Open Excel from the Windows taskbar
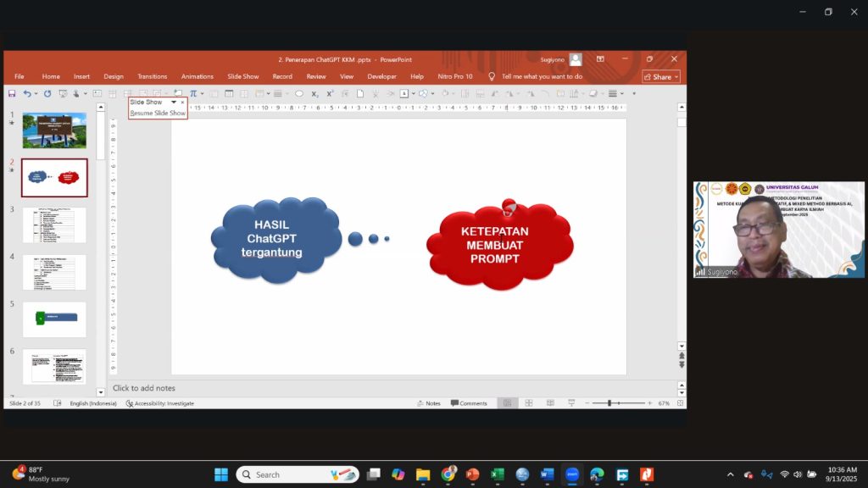The height and width of the screenshot is (488, 868). pos(498,474)
